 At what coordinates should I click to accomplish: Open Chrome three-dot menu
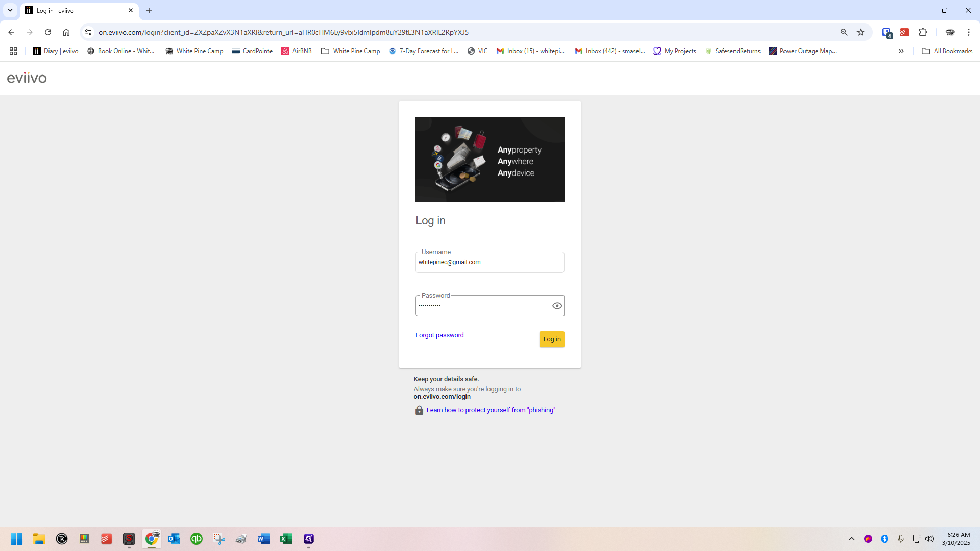[x=969, y=32]
